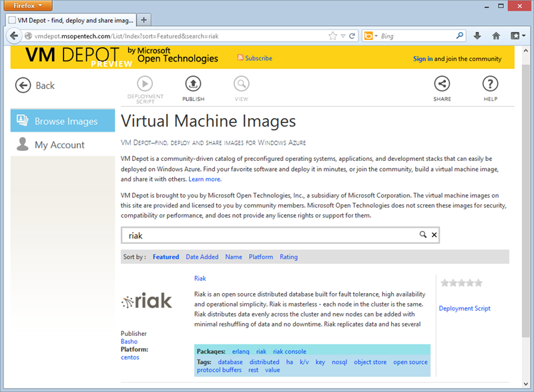Open the Downloads arrow icon
Viewport: 534px width, 392px height.
[x=477, y=36]
